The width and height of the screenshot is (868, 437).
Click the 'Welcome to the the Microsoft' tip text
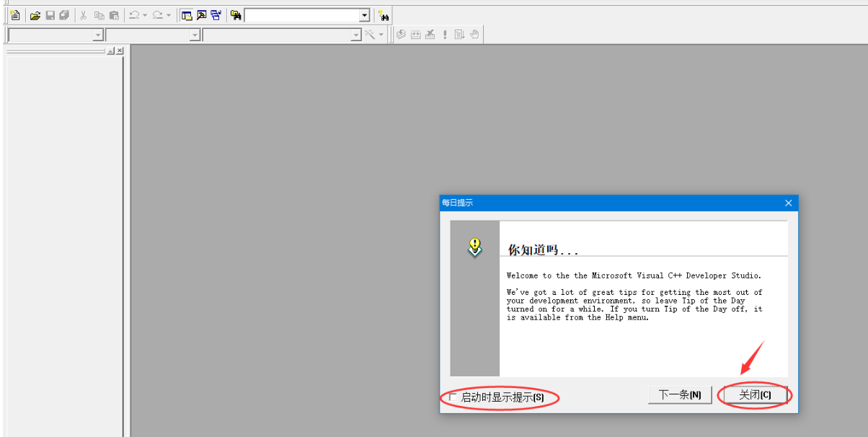[569, 275]
